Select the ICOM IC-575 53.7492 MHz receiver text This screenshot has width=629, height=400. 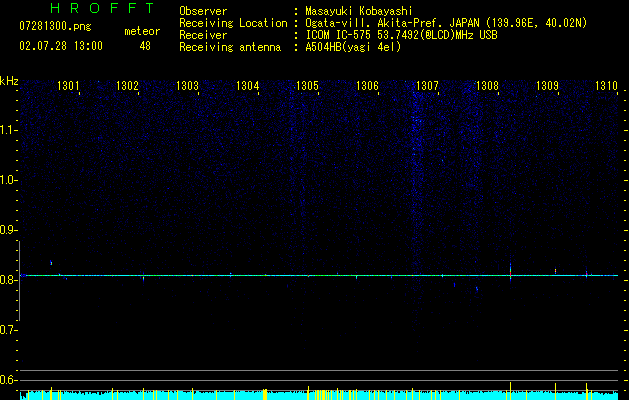coord(401,35)
